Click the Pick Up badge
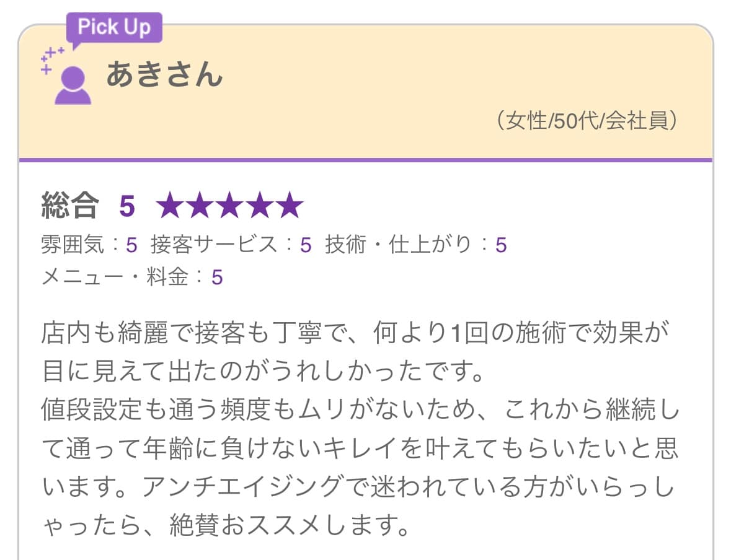Image resolution: width=731 pixels, height=560 pixels. coord(114,28)
